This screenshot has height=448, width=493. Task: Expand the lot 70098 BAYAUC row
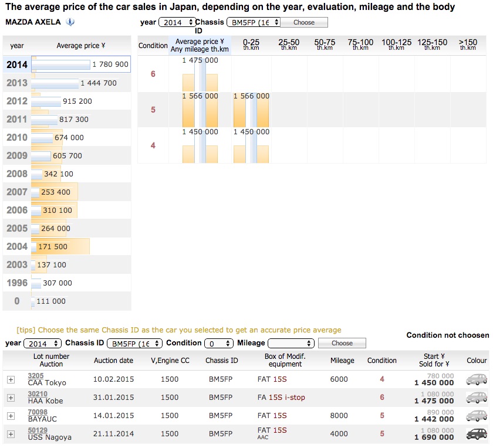click(x=11, y=416)
